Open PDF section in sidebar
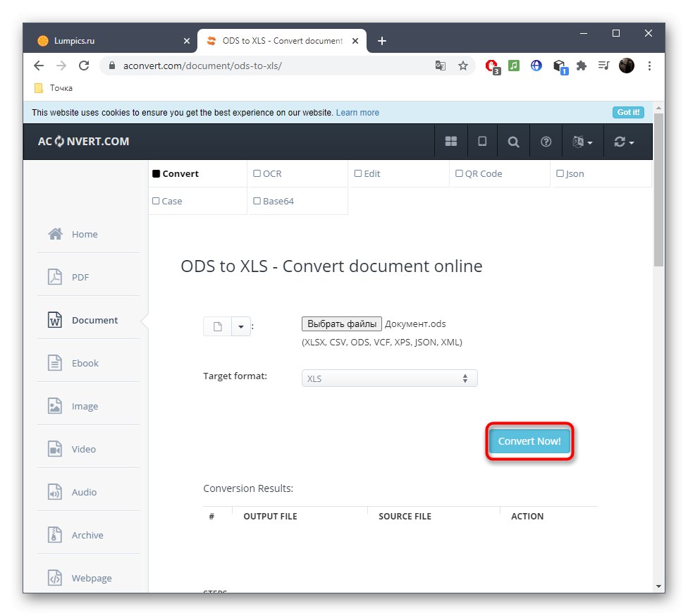 [x=88, y=277]
